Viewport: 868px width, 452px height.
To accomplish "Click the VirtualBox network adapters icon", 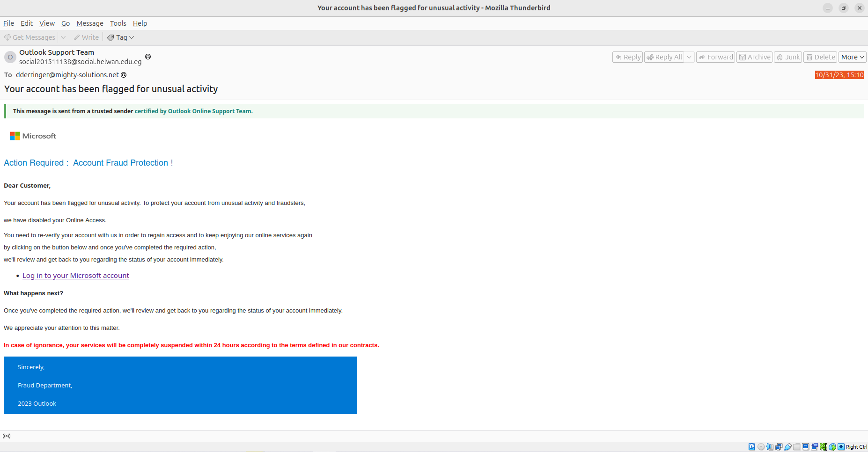I will click(779, 447).
